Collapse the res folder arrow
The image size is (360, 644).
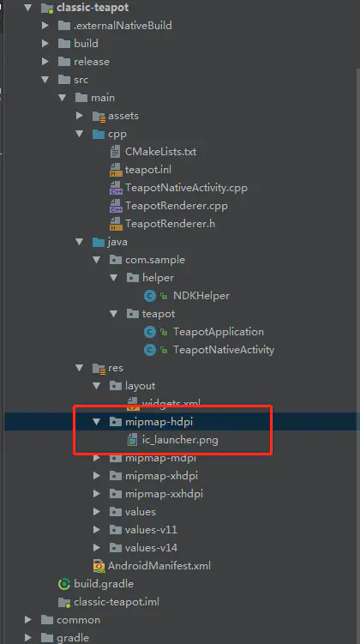[x=79, y=368]
